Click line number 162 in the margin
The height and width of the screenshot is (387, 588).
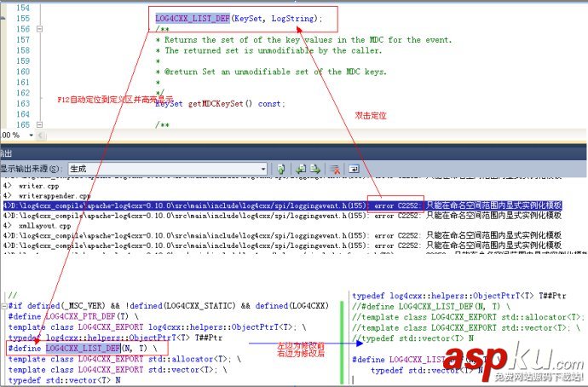point(23,93)
